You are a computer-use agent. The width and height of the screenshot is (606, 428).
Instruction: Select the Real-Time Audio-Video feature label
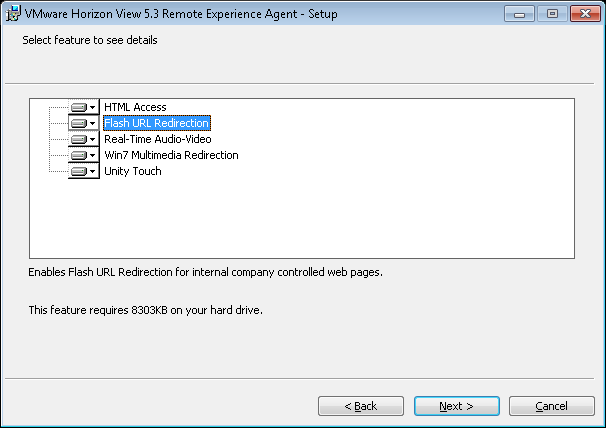click(x=157, y=139)
